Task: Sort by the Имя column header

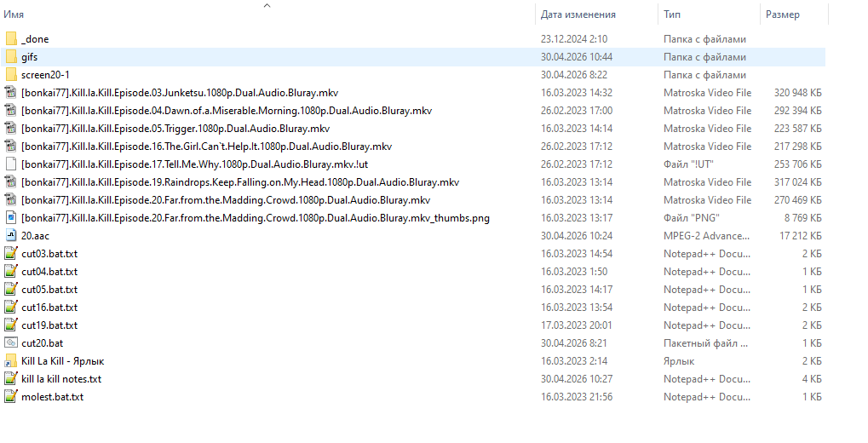Action: [14, 14]
